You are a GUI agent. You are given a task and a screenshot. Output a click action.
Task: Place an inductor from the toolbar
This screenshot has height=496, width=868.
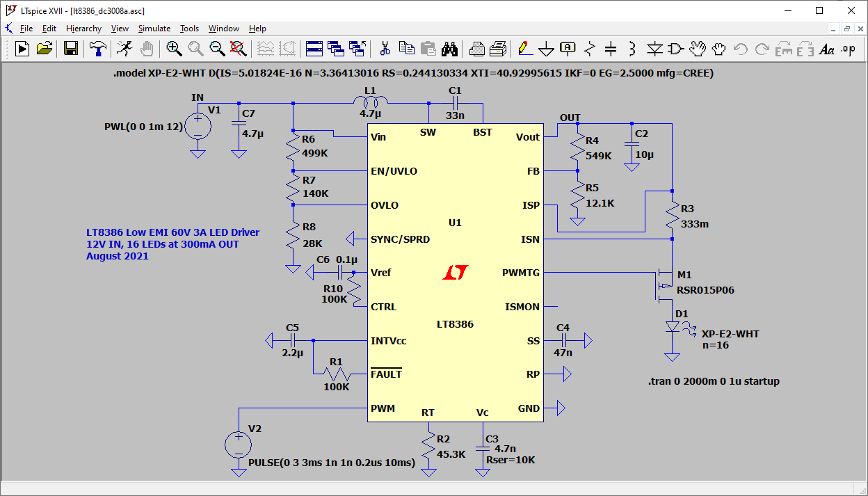[632, 48]
